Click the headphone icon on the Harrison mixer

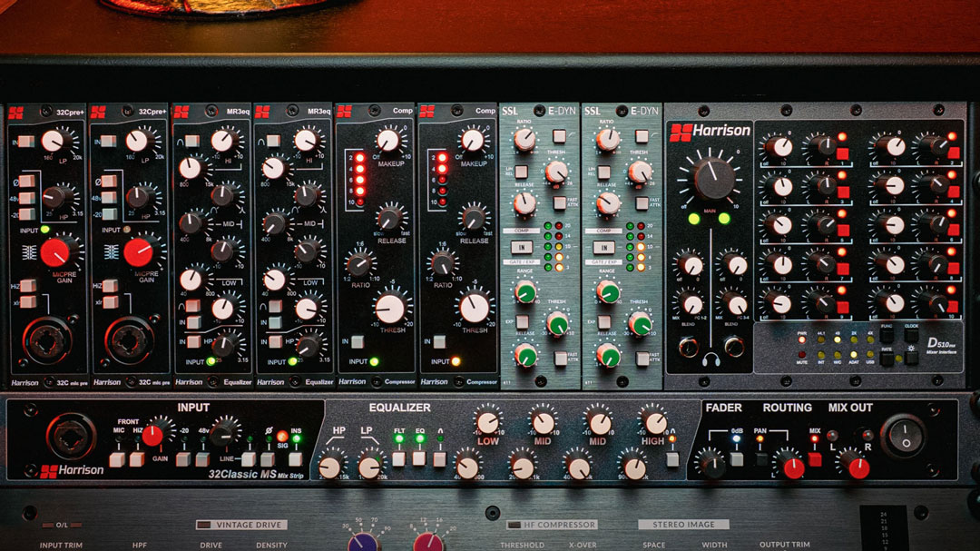[x=709, y=361]
